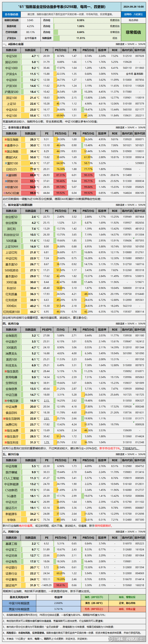Click the 美国10年期国债 cell
This screenshot has width=148, height=644.
coord(19,609)
